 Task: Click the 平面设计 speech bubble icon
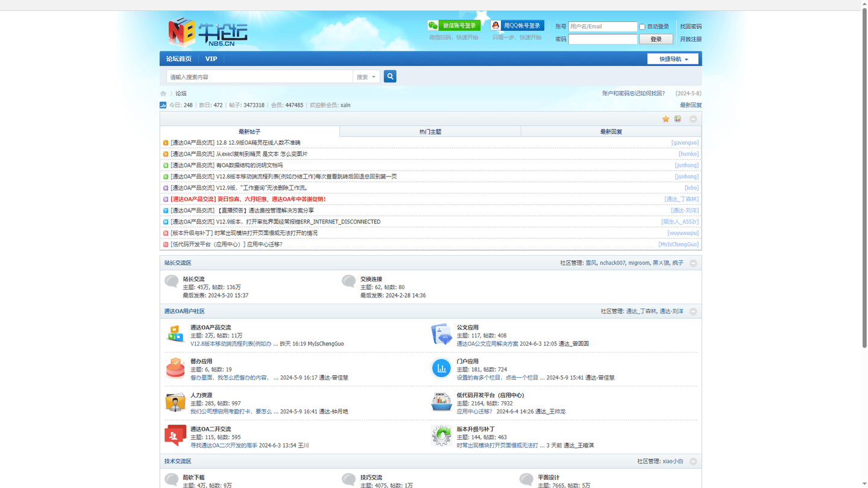click(527, 480)
